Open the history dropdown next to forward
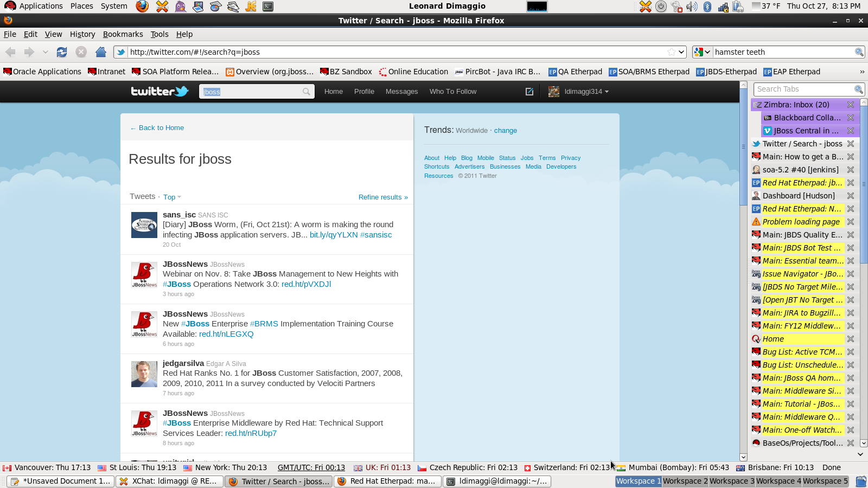The height and width of the screenshot is (488, 868). (46, 52)
